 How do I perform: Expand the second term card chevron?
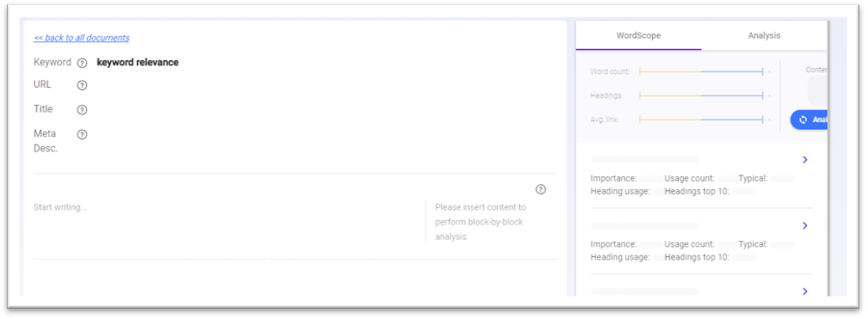point(805,225)
